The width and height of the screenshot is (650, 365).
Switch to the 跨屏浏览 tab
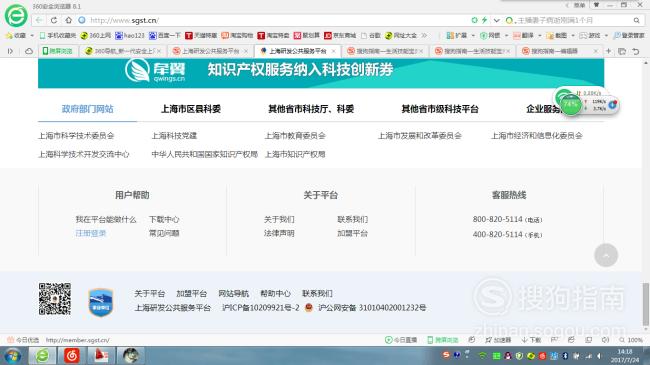point(57,51)
